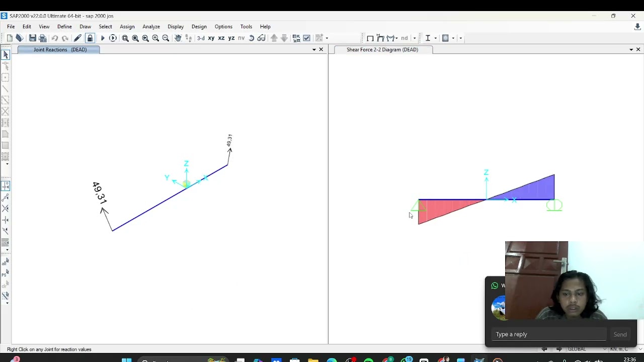Open the File menu
The image size is (644, 362).
pyautogui.click(x=11, y=27)
